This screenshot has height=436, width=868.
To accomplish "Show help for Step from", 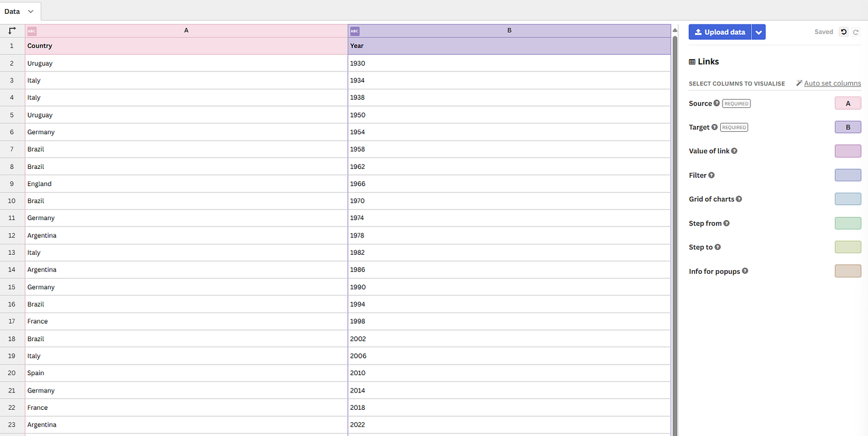I will 727,223.
